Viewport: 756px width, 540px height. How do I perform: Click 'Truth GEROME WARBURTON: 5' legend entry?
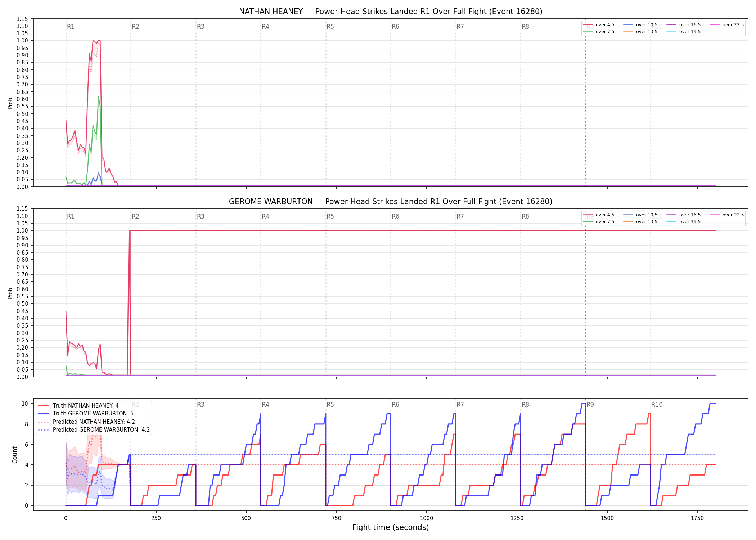(x=86, y=414)
